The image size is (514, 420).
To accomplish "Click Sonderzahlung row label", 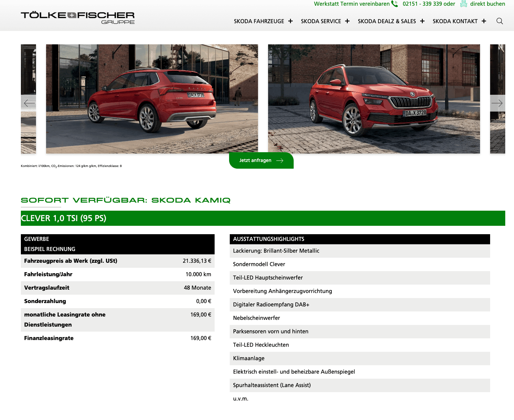I will (45, 301).
